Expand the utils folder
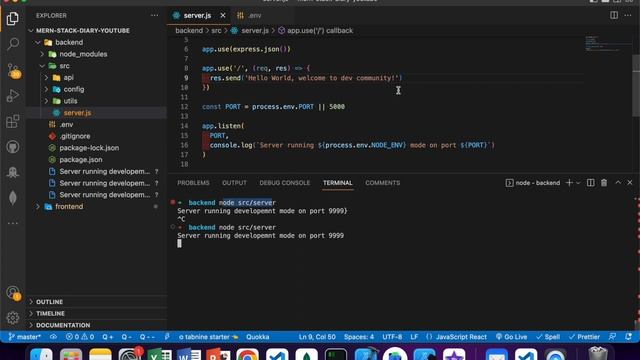 70,101
